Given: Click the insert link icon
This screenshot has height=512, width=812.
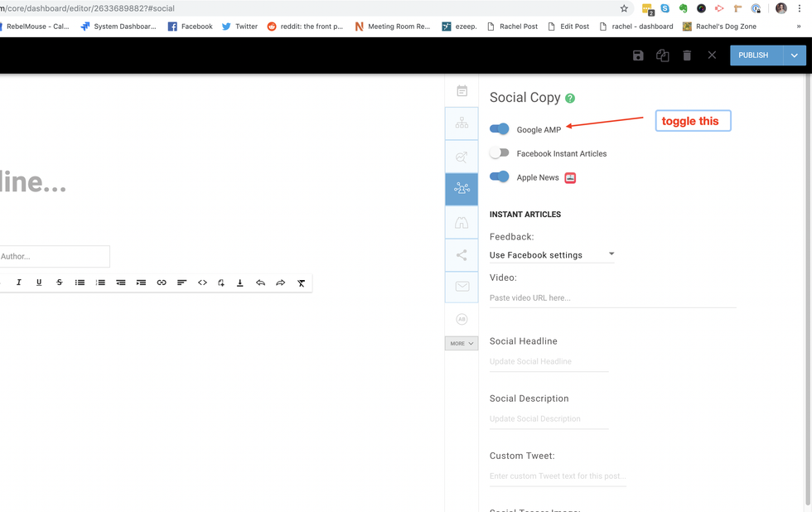Looking at the screenshot, I should point(162,283).
